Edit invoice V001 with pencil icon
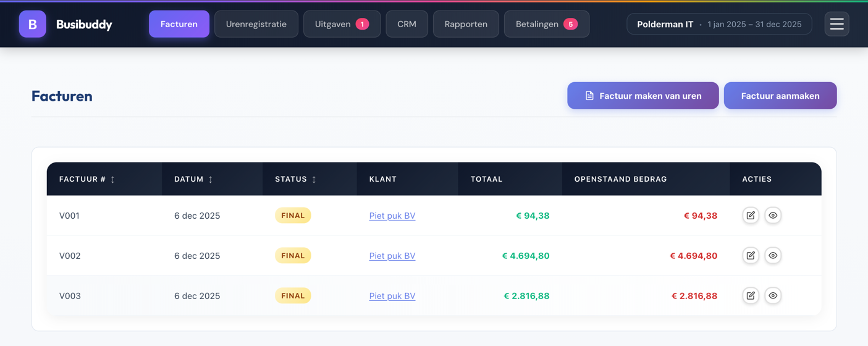 pyautogui.click(x=751, y=216)
